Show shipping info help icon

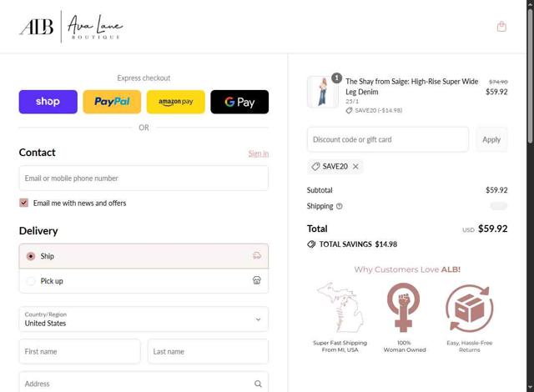coord(340,206)
